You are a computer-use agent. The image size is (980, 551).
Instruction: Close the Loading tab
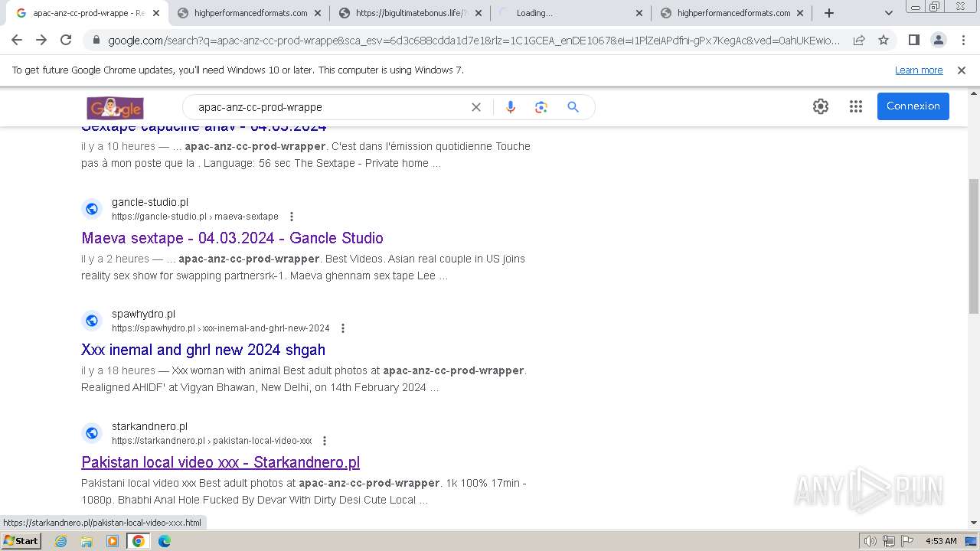(639, 13)
